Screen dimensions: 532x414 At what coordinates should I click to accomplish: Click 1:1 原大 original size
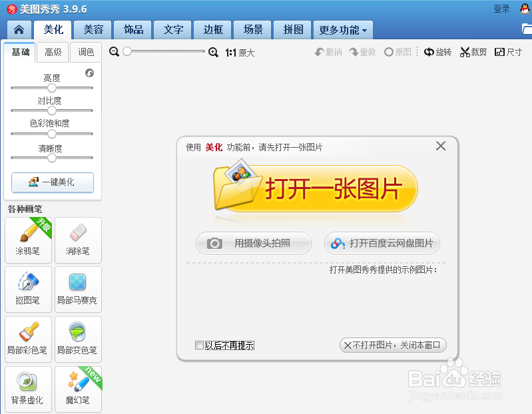click(x=240, y=53)
